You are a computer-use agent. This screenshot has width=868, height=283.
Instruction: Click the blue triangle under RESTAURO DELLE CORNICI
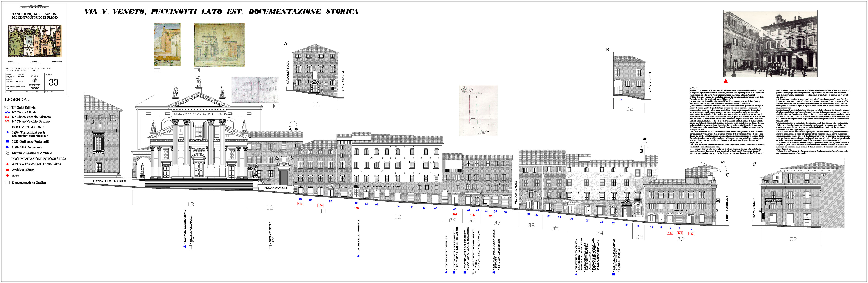(494, 272)
